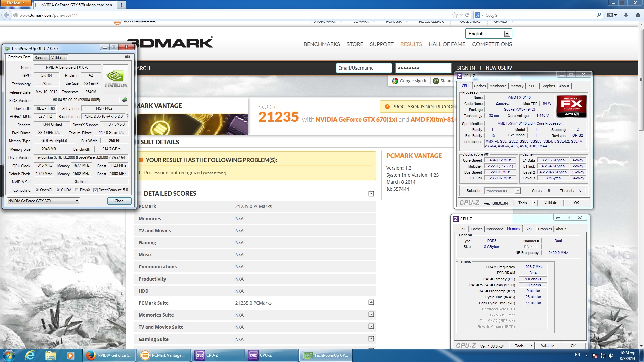Click the GPU-Z Close button
644x362 pixels.
pyautogui.click(x=119, y=201)
